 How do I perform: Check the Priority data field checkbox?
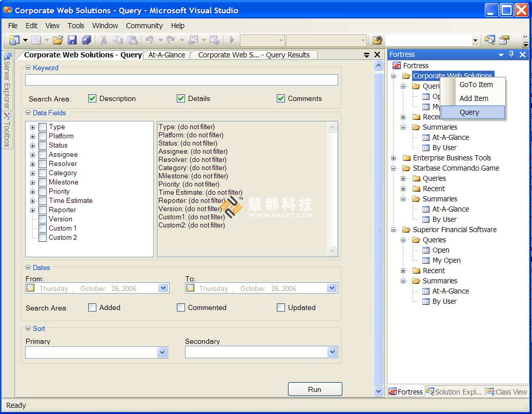(43, 192)
